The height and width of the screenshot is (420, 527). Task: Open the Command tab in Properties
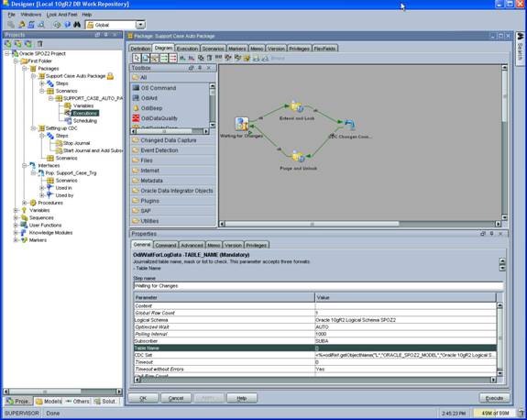pos(166,245)
